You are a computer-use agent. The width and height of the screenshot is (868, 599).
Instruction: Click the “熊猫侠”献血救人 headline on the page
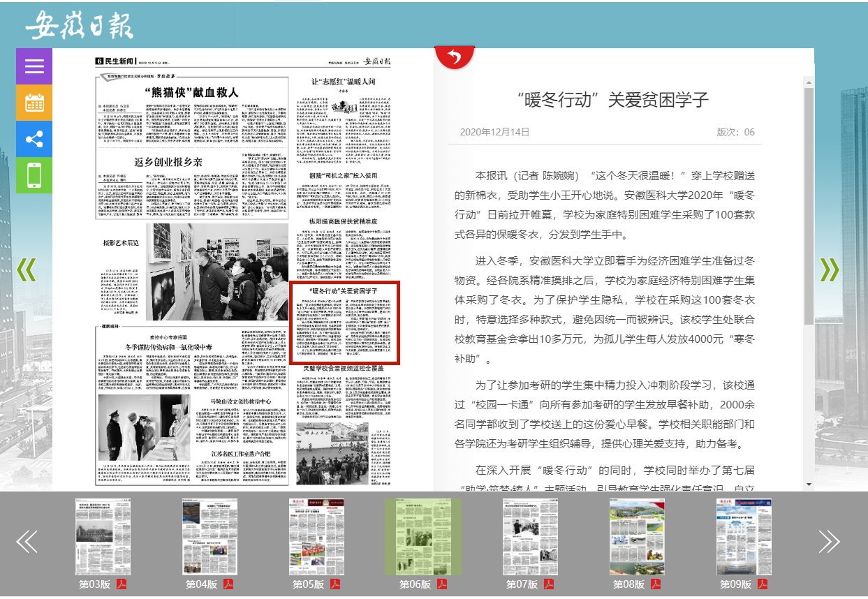pyautogui.click(x=191, y=92)
